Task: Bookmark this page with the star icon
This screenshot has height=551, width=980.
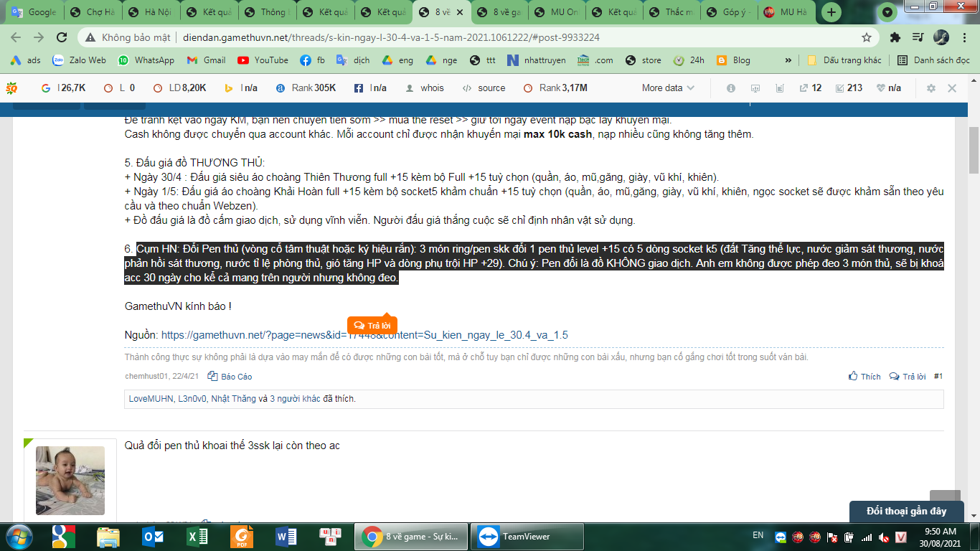Action: pyautogui.click(x=867, y=37)
